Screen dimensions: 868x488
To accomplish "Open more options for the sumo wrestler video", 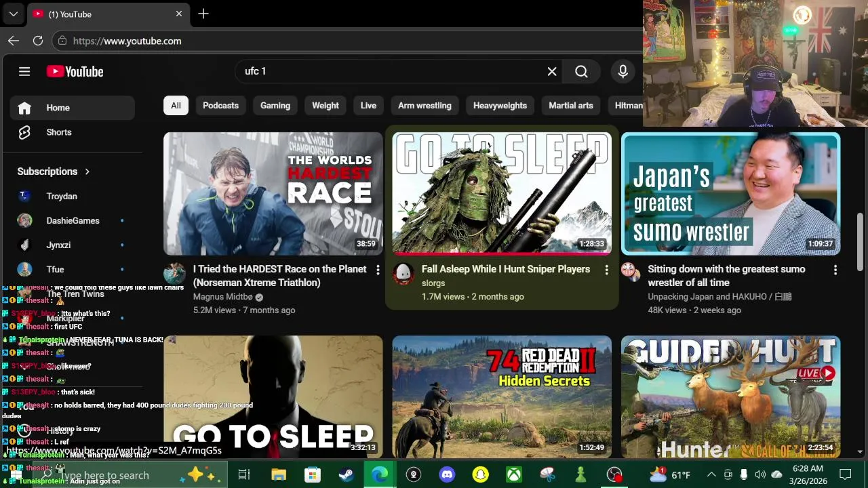I will (x=835, y=270).
